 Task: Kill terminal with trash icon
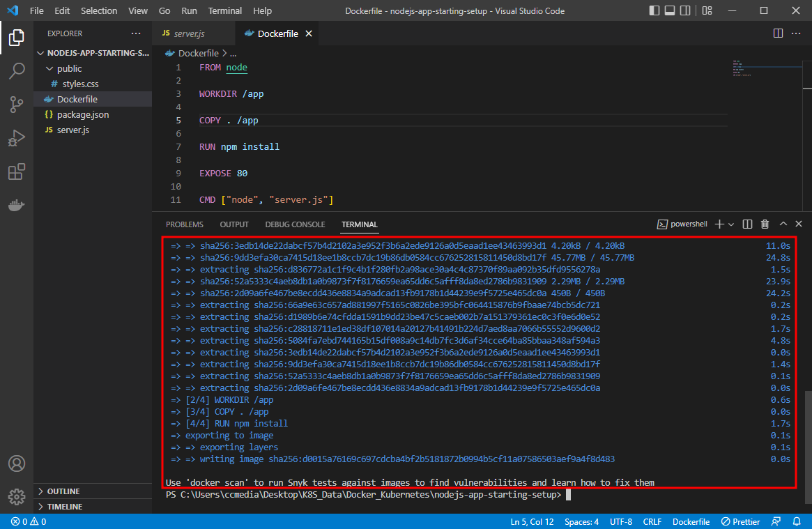(x=765, y=224)
